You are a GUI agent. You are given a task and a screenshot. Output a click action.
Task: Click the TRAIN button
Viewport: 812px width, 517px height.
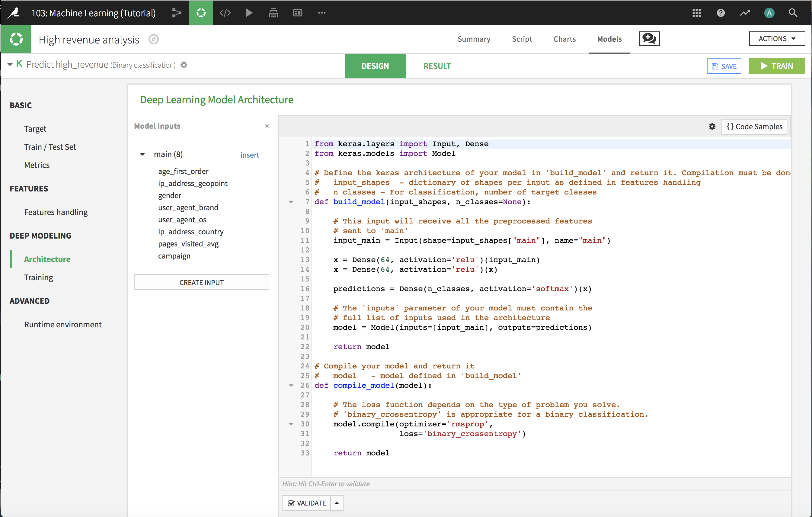coord(776,66)
